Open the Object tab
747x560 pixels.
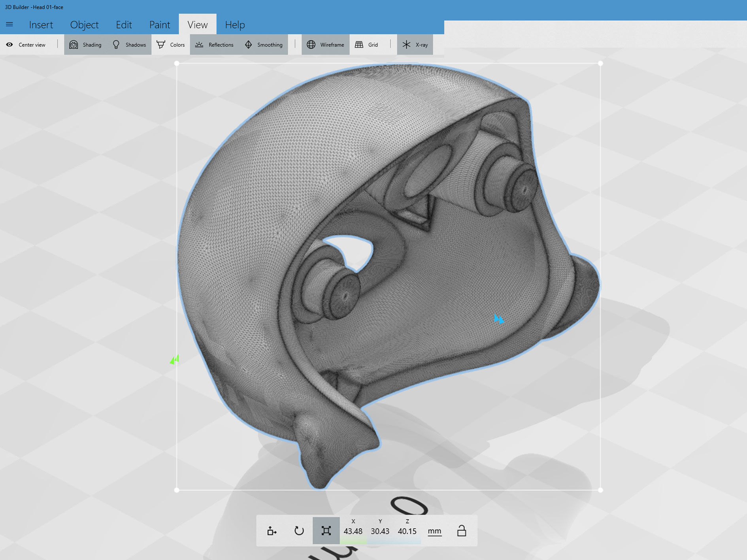[84, 25]
